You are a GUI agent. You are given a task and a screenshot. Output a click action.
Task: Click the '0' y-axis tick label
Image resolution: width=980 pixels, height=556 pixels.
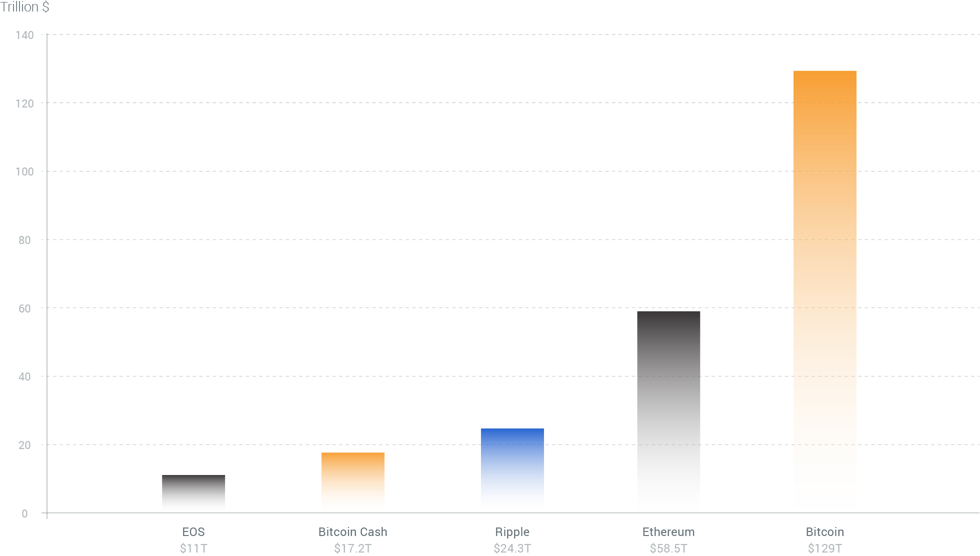point(24,513)
